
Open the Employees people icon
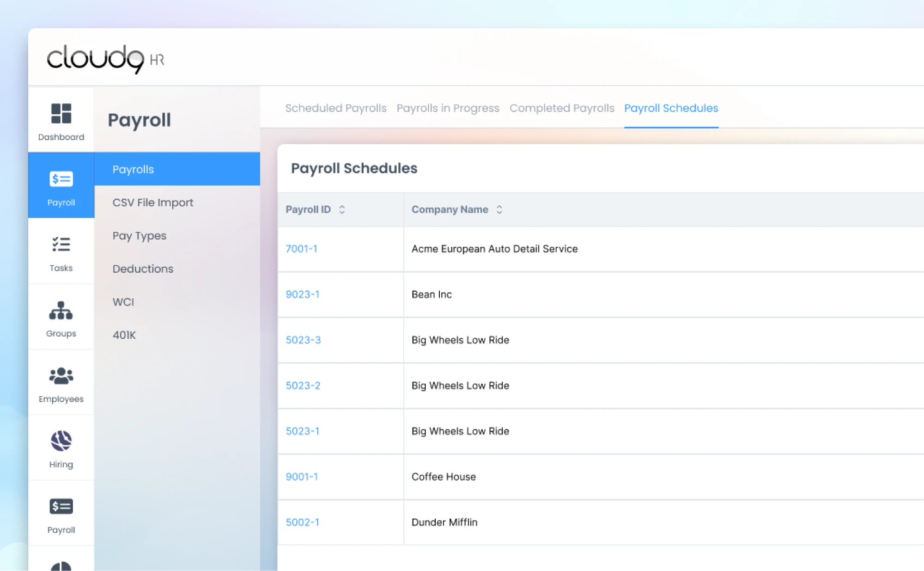tap(61, 376)
